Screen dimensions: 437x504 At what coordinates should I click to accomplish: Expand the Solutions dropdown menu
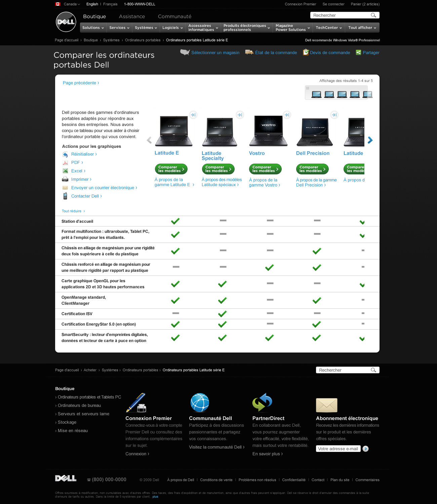pyautogui.click(x=92, y=28)
